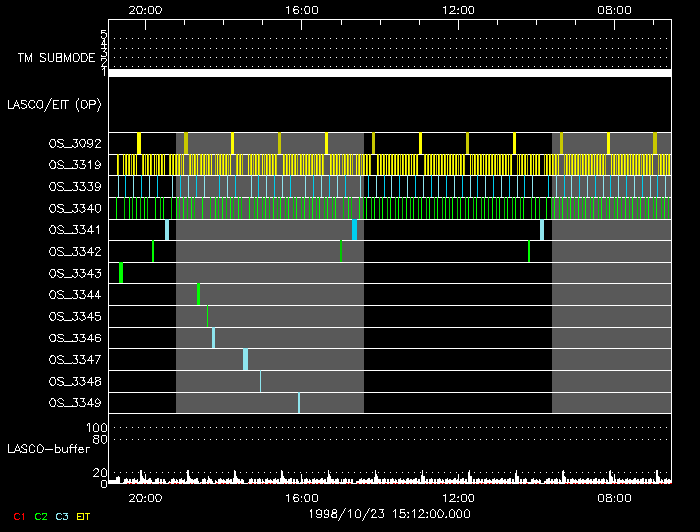Click the cyan marker in the OS_3349 row
The width and height of the screenshot is (700, 532).
298,403
